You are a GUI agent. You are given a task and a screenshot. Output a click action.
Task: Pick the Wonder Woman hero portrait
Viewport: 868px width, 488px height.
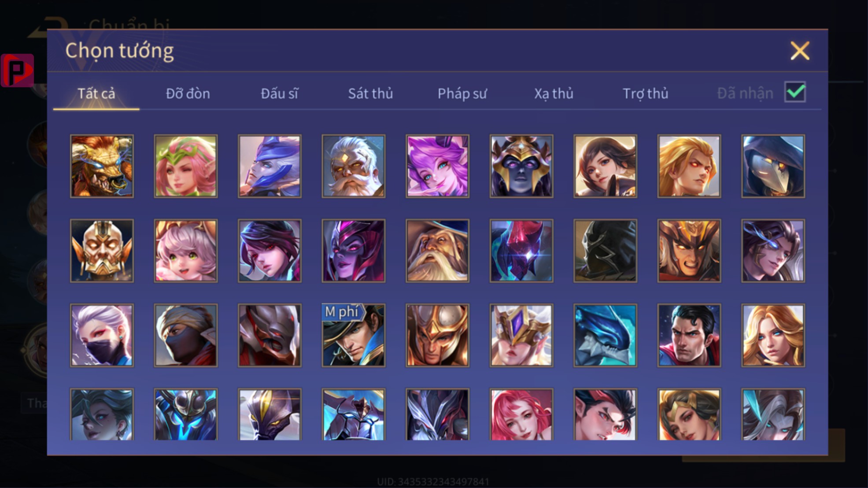click(x=689, y=414)
